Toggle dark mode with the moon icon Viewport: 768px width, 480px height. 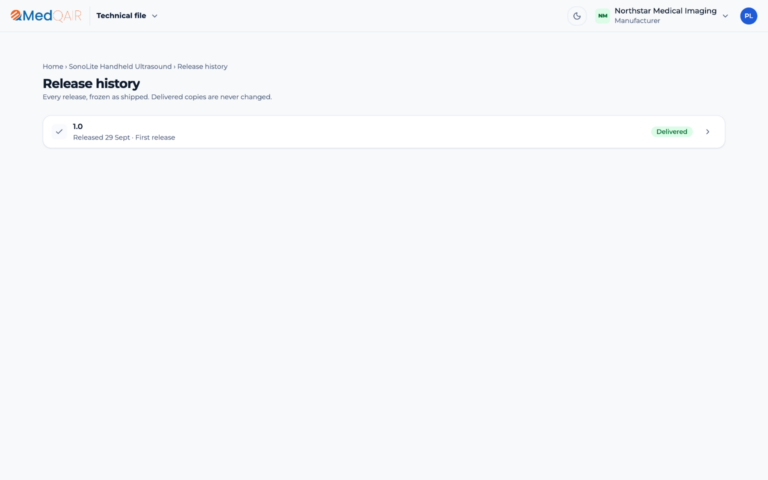[576, 16]
